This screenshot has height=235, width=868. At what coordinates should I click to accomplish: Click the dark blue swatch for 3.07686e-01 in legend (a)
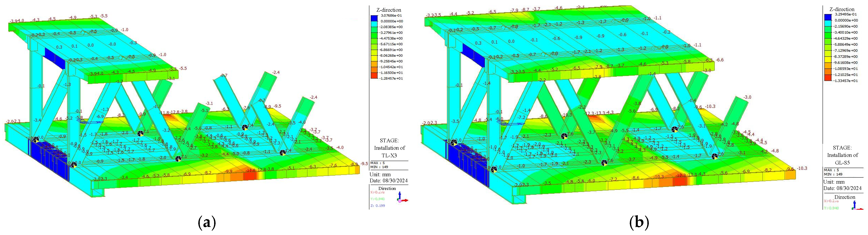point(374,18)
